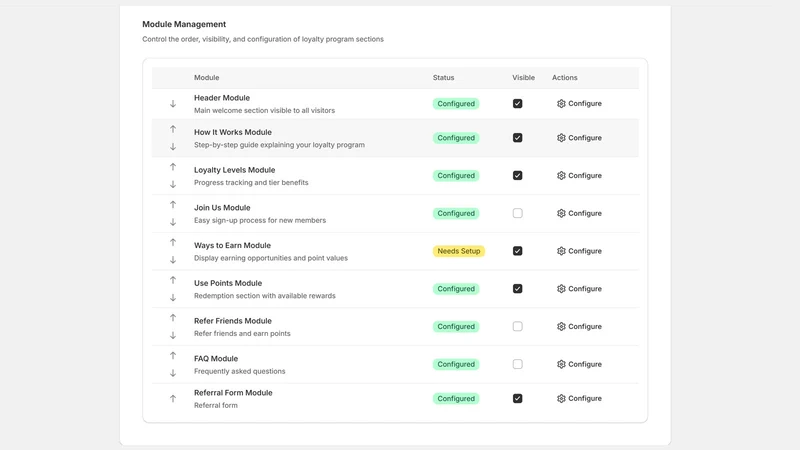Select the "Ways to Earn Module" title

232,245
